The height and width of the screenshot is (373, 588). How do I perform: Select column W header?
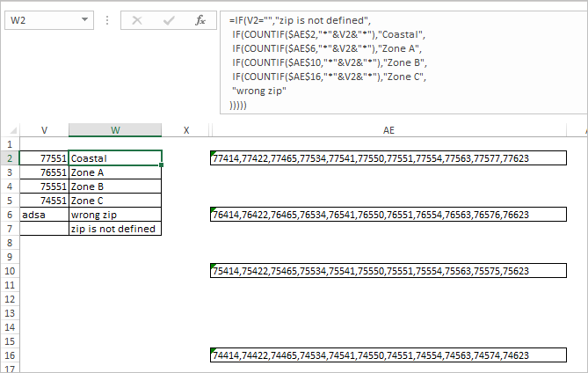pyautogui.click(x=115, y=130)
